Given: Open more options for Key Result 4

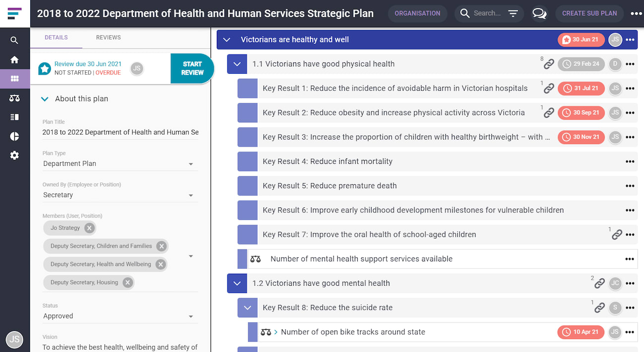Looking at the screenshot, I should (630, 161).
